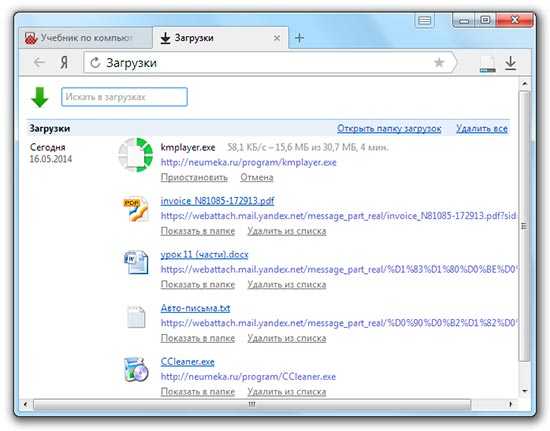
Task: Maximize the browser window
Action: tap(485, 20)
